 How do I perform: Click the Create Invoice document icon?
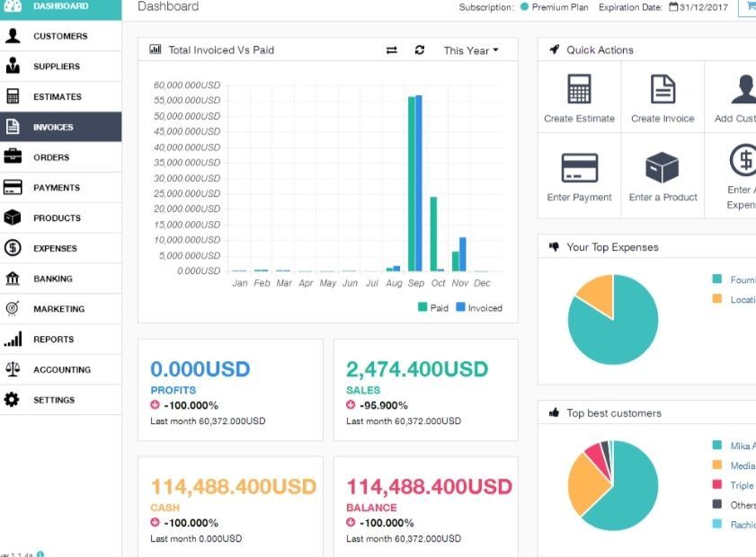click(663, 89)
